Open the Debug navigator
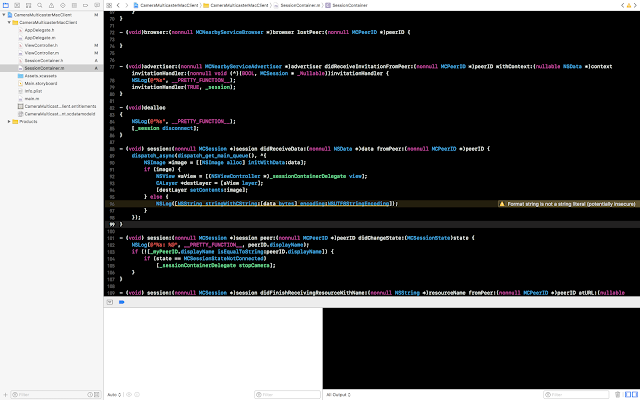The image size is (640, 400). click(74, 5)
